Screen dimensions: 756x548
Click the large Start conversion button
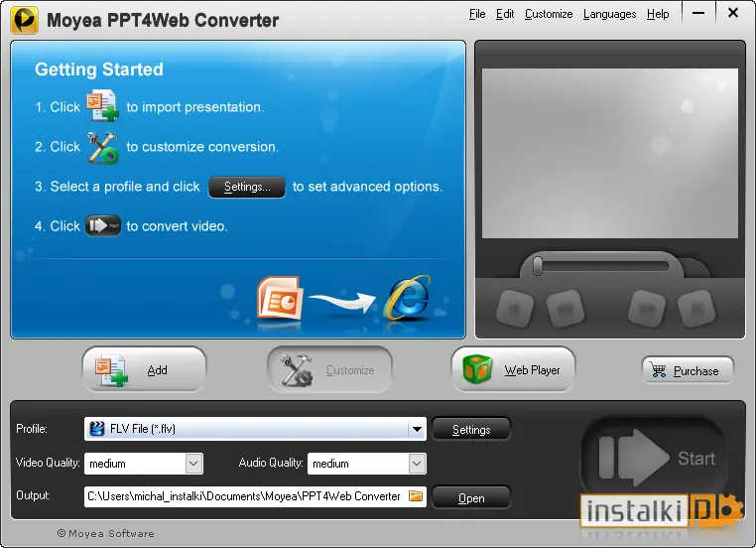point(654,458)
